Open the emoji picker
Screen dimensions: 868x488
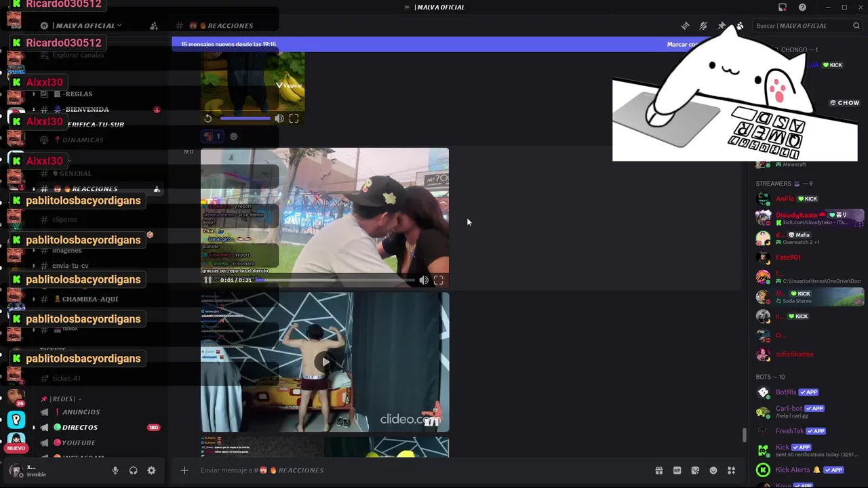pos(713,470)
